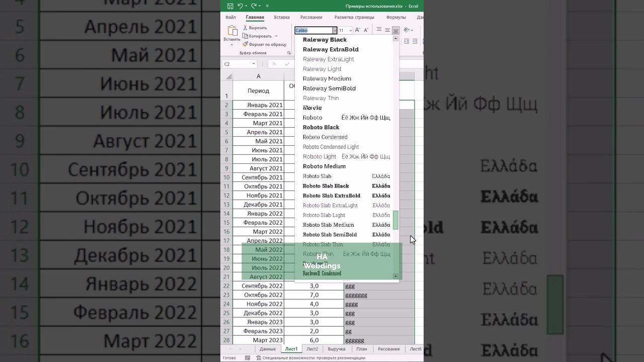This screenshot has height=362, width=644.
Task: Toggle bottom align for the cell
Action: pyautogui.click(x=395, y=30)
